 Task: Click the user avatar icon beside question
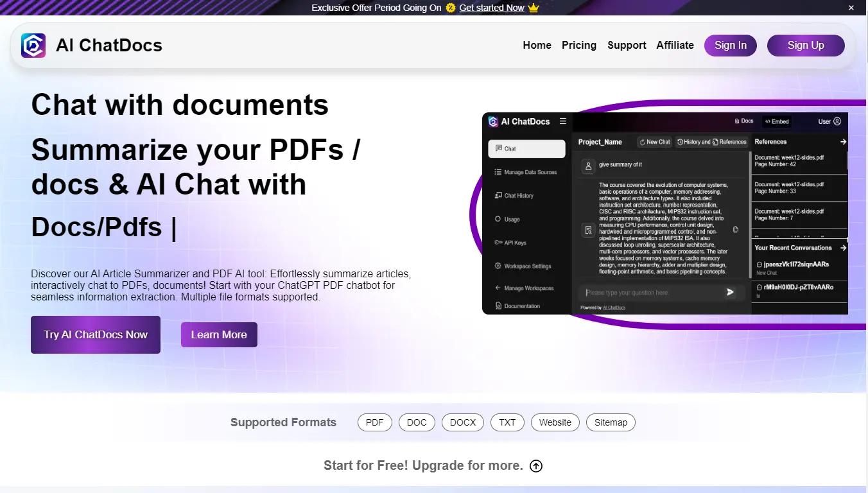click(588, 166)
